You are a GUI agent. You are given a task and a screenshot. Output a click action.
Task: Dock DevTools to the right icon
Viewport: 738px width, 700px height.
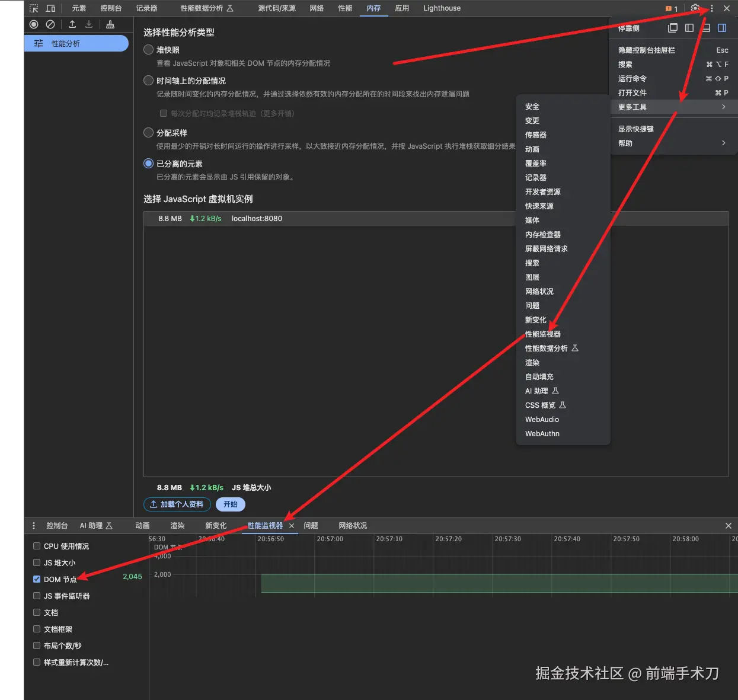tap(722, 28)
